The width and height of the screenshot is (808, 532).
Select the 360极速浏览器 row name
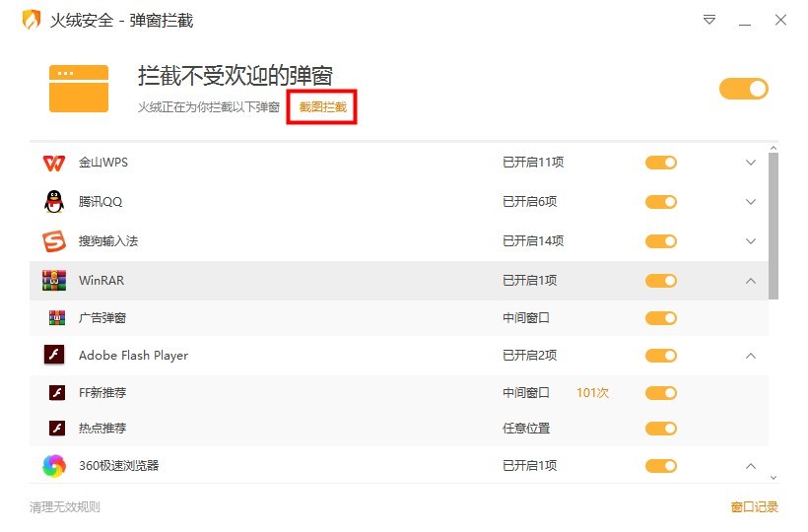tap(118, 466)
